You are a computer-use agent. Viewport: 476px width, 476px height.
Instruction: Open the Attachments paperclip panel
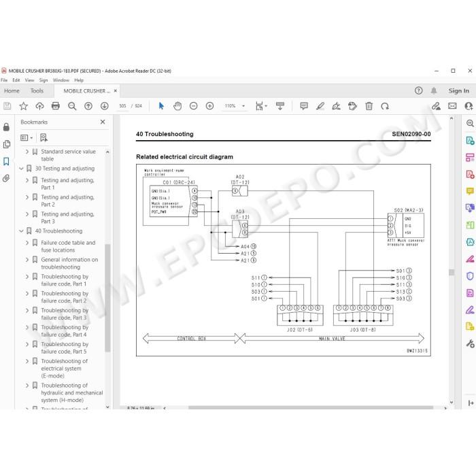point(6,178)
